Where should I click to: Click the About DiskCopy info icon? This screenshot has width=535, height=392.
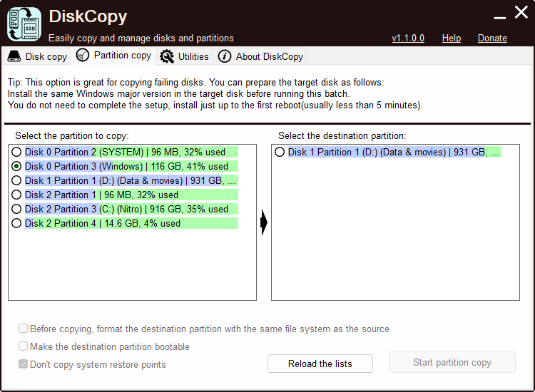(225, 56)
